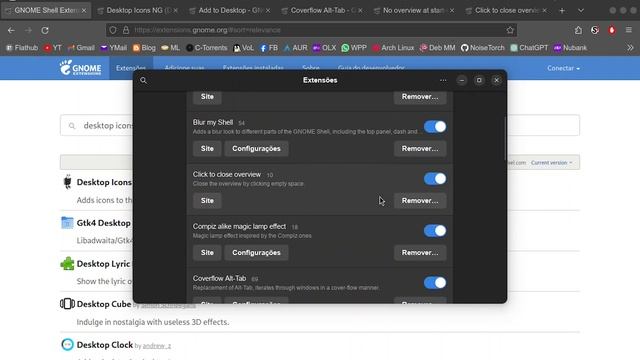This screenshot has height=360, width=640.
Task: Go back in Firefox history
Action: tap(11, 30)
